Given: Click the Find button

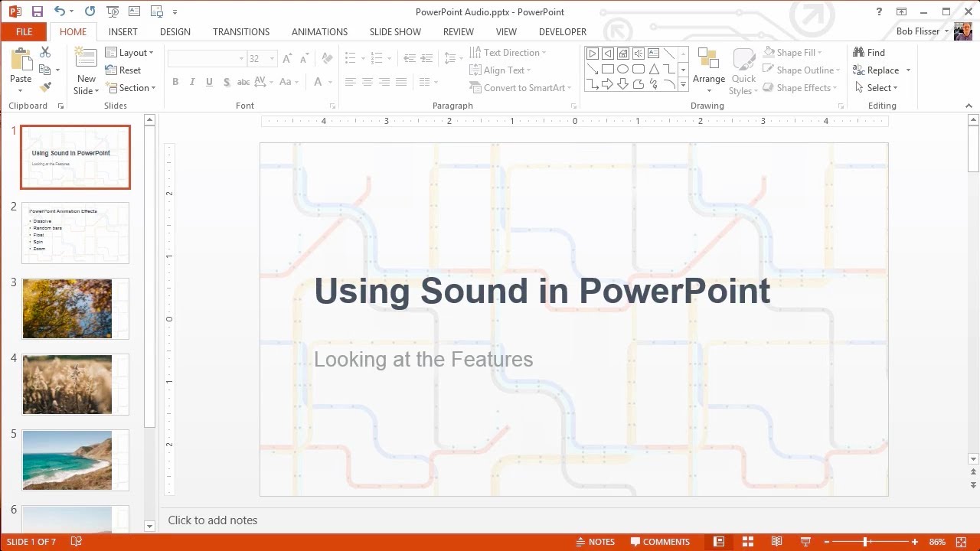Looking at the screenshot, I should point(869,52).
